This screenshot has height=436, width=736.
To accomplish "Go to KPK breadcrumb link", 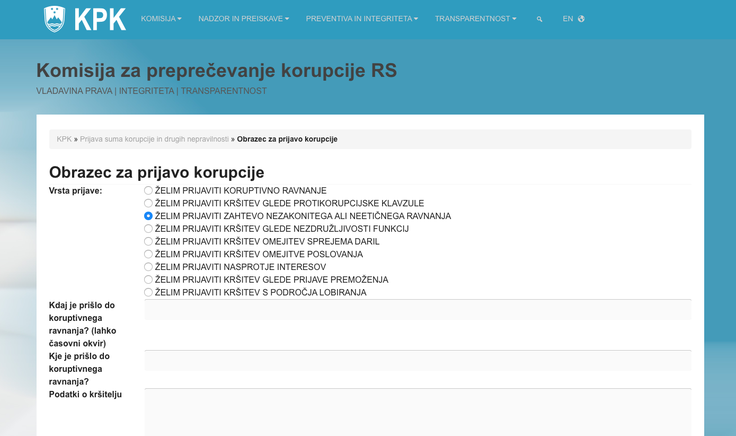I will [64, 139].
